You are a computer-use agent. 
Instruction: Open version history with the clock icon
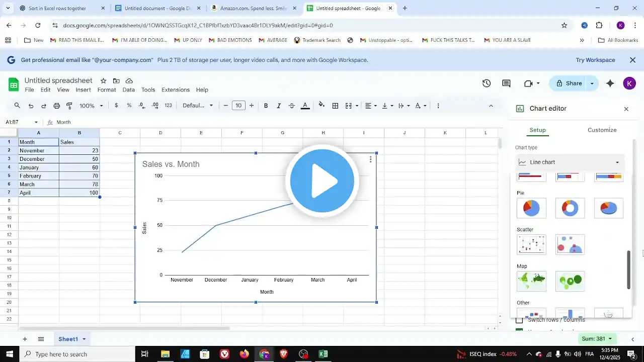487,83
